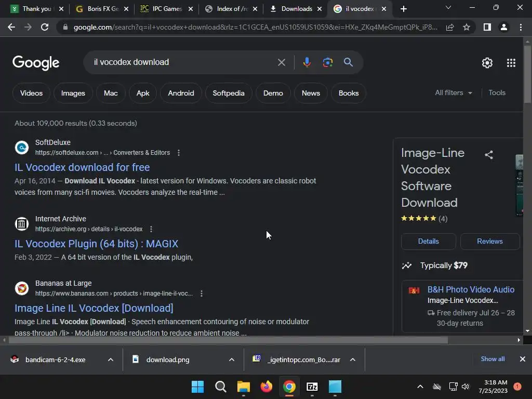Image resolution: width=532 pixels, height=399 pixels.
Task: Filter results by Images
Action: 73,93
